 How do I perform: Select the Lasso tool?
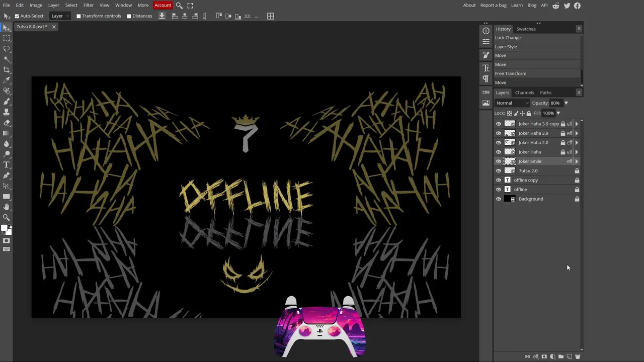pos(7,49)
